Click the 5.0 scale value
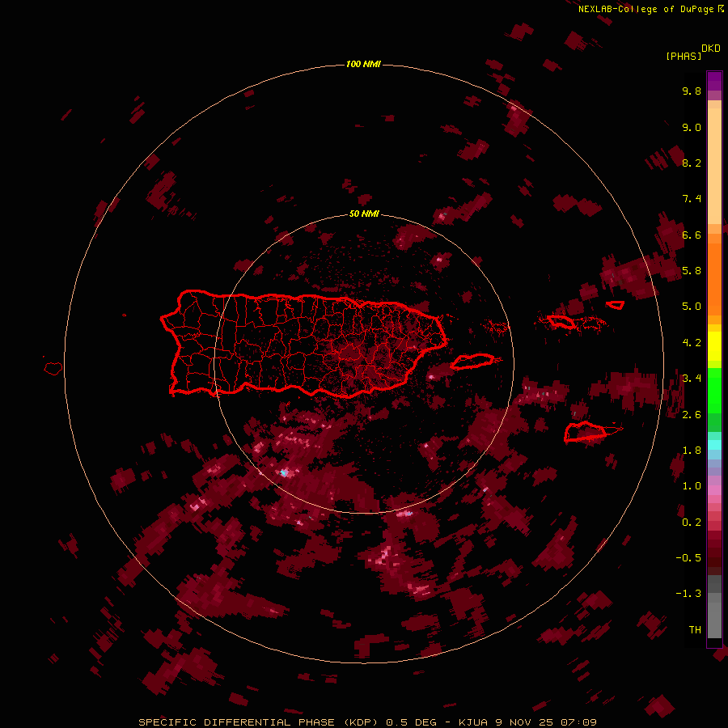This screenshot has height=728, width=728. [692, 307]
